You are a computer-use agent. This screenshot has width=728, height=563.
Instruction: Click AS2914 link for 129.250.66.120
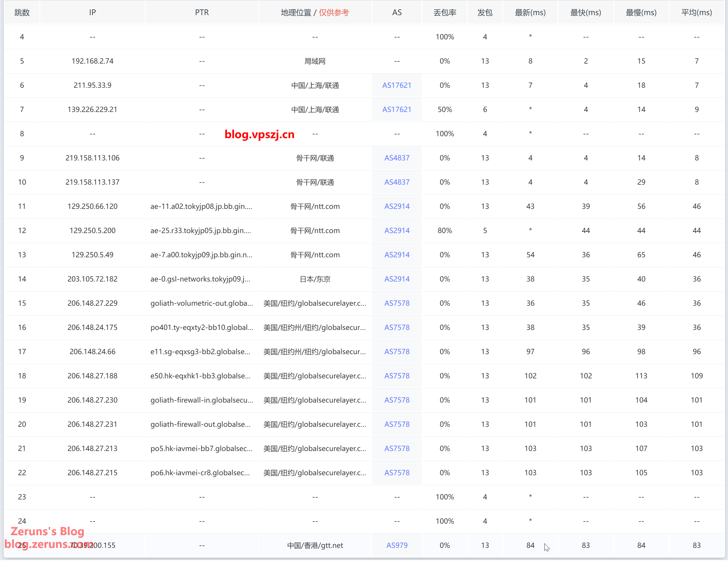397,206
